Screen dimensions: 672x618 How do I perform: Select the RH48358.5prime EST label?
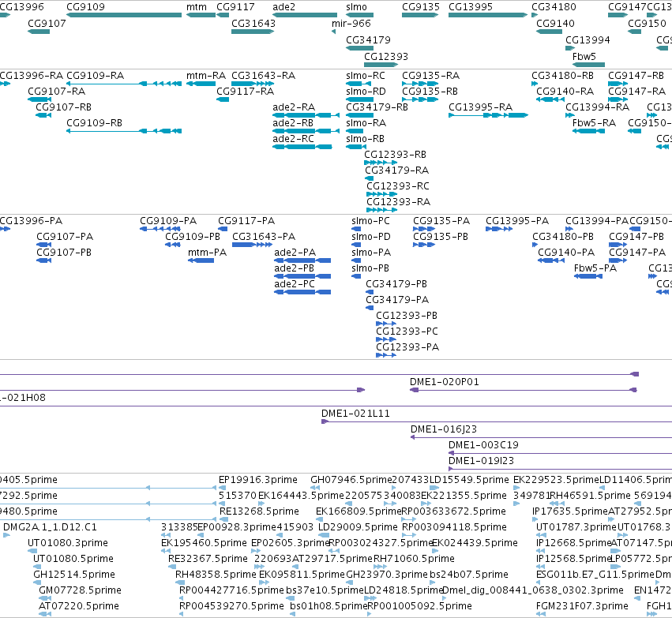[x=216, y=575]
